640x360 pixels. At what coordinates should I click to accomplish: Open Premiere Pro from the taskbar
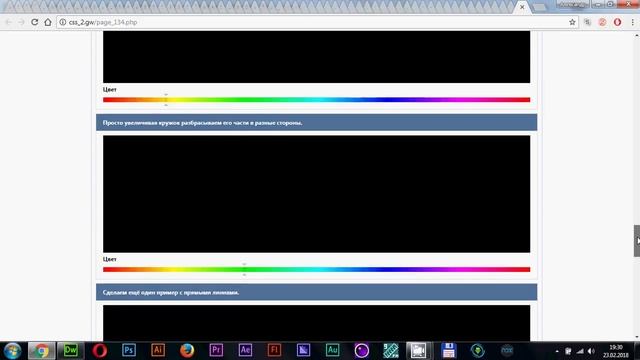[x=216, y=350]
